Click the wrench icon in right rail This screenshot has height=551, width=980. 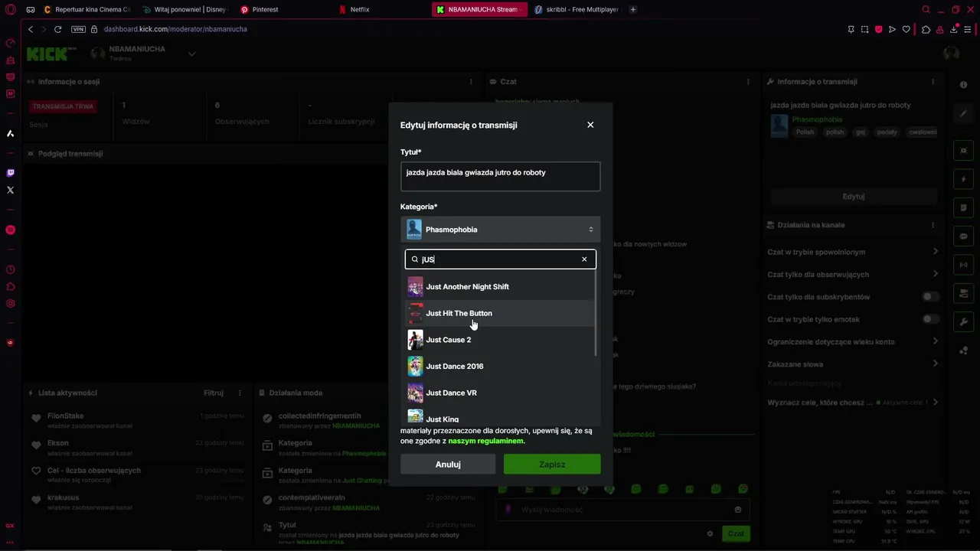pyautogui.click(x=963, y=321)
